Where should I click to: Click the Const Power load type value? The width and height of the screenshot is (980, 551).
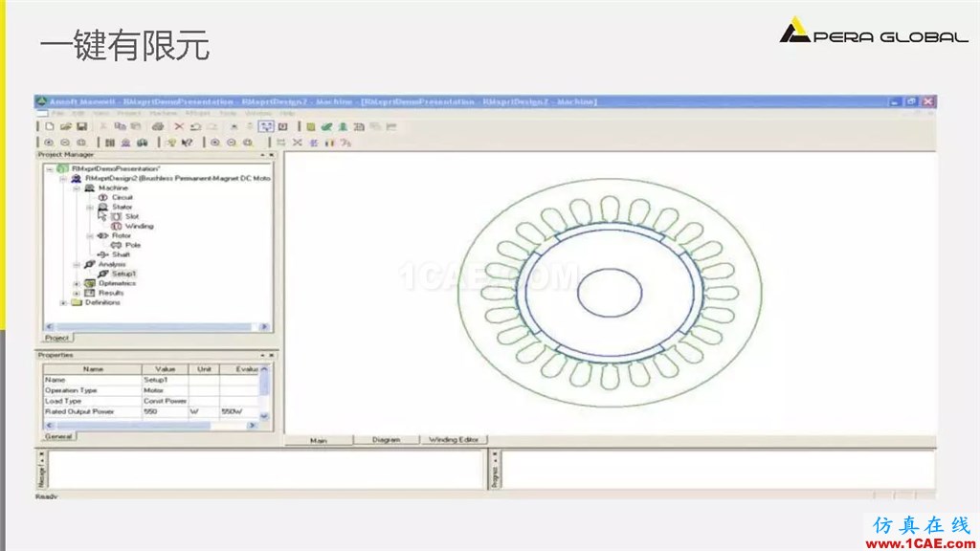pyautogui.click(x=165, y=401)
